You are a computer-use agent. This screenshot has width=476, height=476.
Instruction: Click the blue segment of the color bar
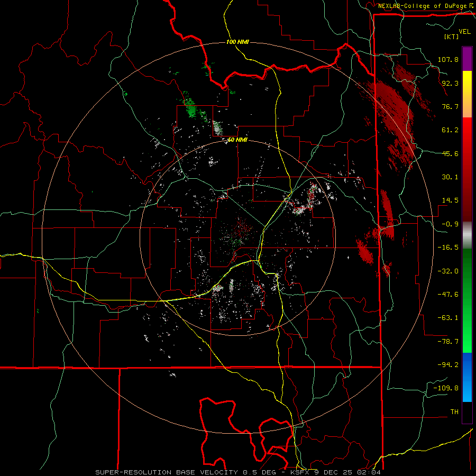(467, 377)
